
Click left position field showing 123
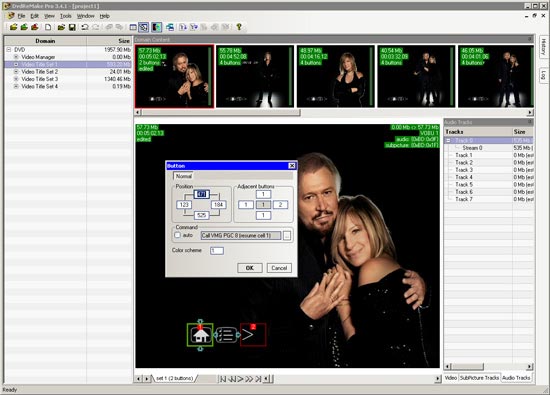184,205
